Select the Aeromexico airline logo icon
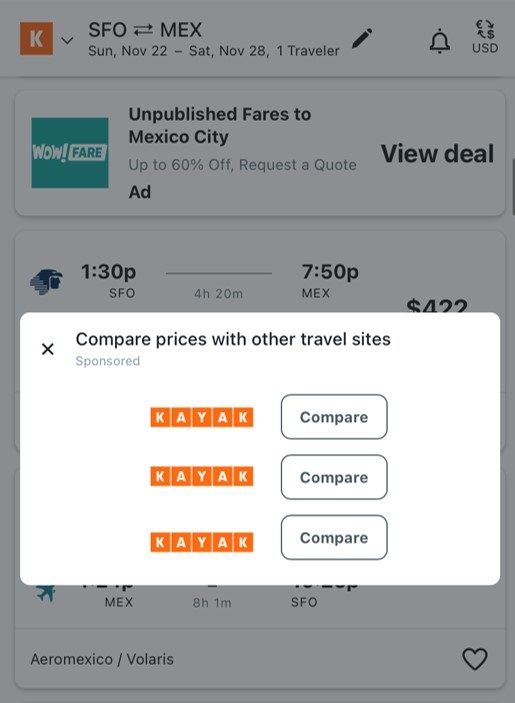This screenshot has width=515, height=703. pos(46,282)
